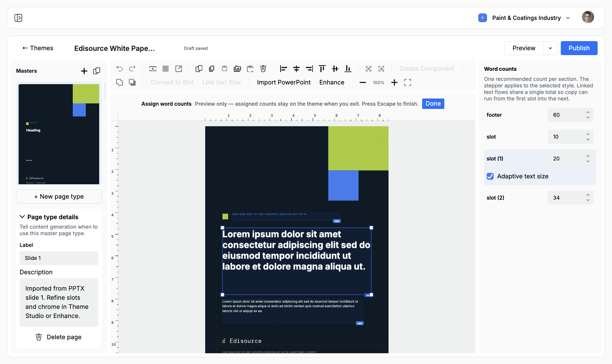Select the master page thumbnail
This screenshot has height=364, width=612.
pos(59,134)
